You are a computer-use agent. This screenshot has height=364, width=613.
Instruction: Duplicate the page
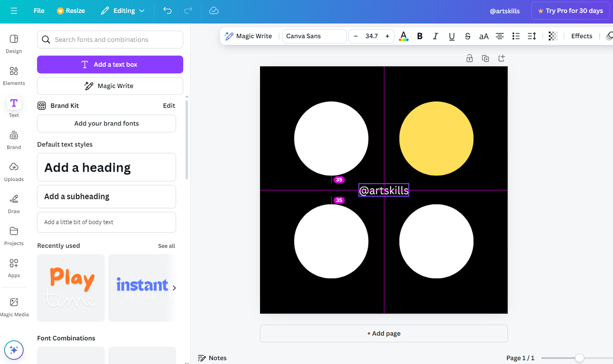click(486, 58)
